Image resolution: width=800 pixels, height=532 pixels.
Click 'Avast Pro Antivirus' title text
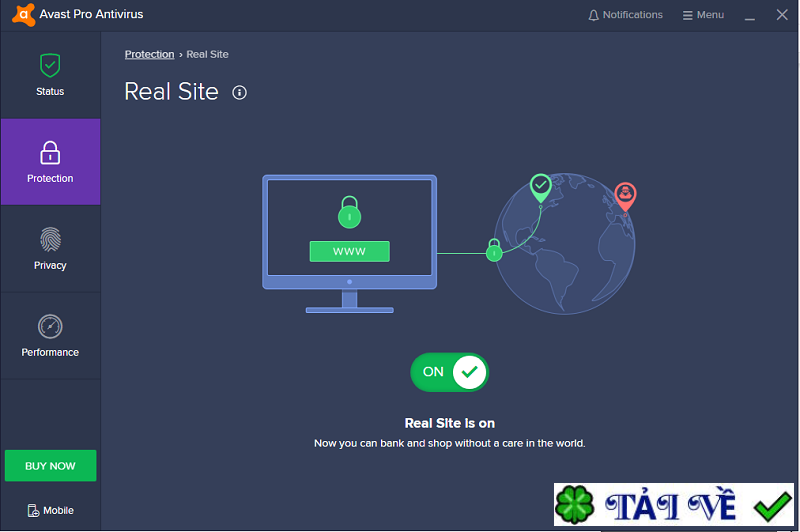tap(91, 14)
